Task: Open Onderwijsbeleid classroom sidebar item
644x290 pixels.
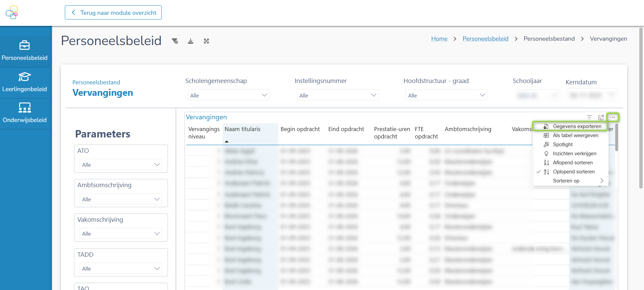Action: (x=25, y=113)
